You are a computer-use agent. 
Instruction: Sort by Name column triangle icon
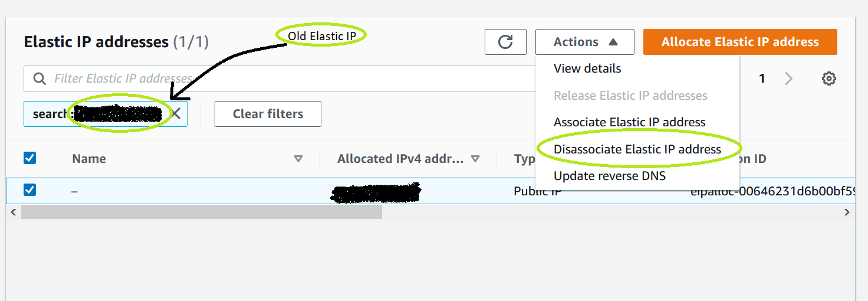298,159
